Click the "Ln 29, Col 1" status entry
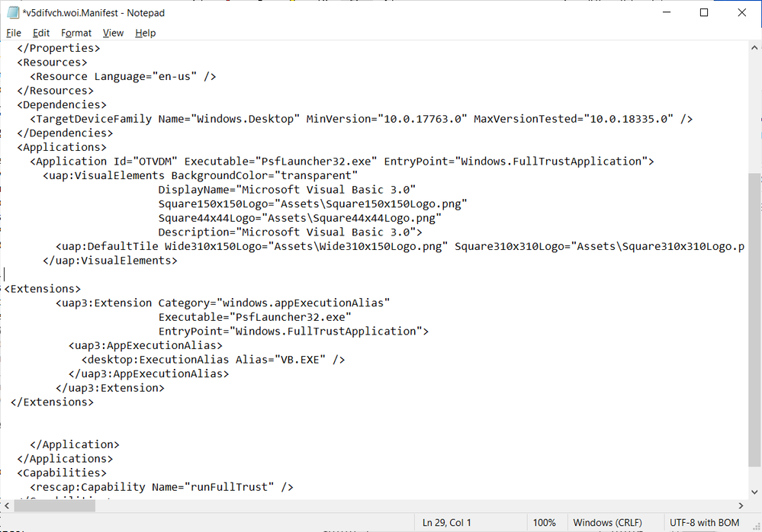 [x=447, y=523]
